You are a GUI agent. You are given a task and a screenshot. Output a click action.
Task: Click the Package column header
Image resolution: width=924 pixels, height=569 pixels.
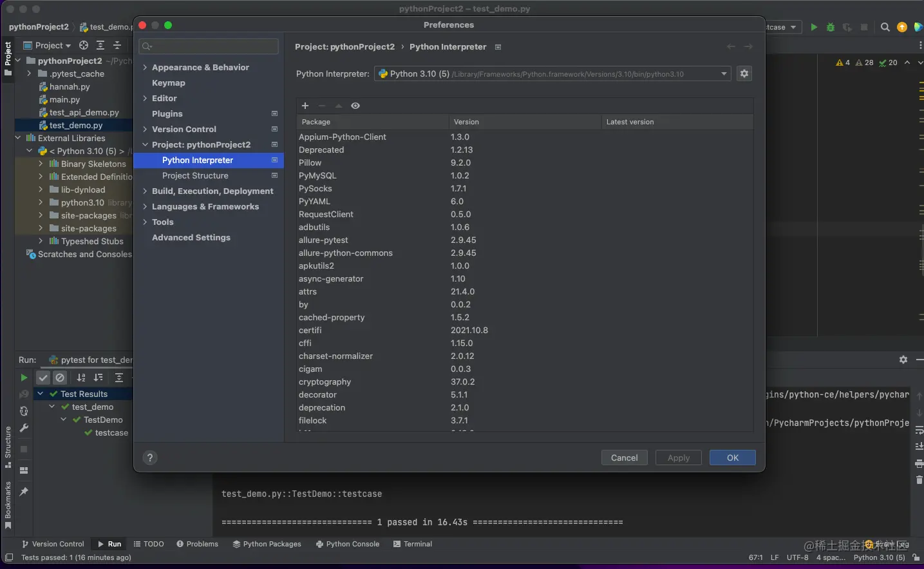tap(372, 122)
